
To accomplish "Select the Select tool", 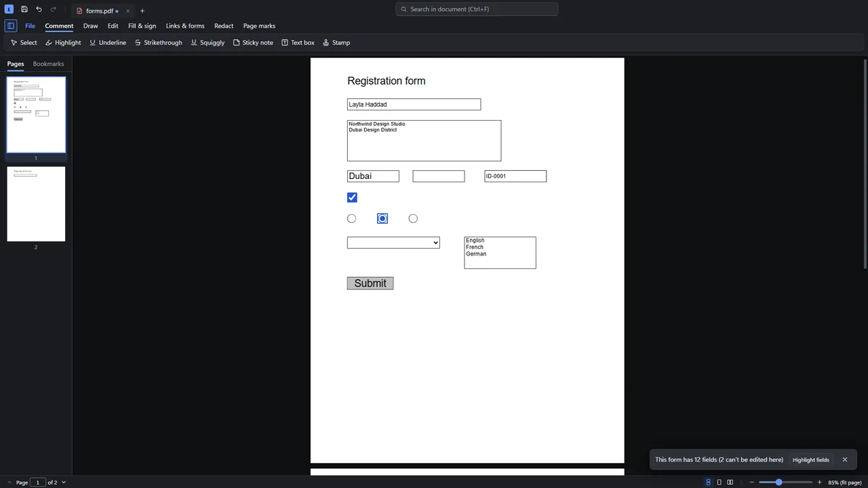I will [x=24, y=43].
